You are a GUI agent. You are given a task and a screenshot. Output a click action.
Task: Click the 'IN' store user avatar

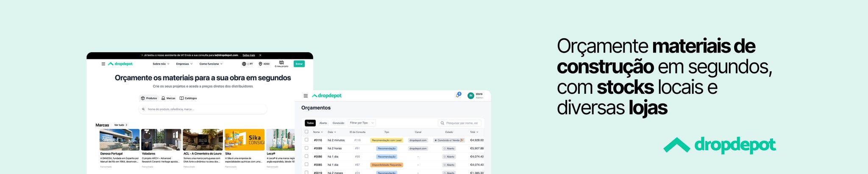pyautogui.click(x=470, y=96)
